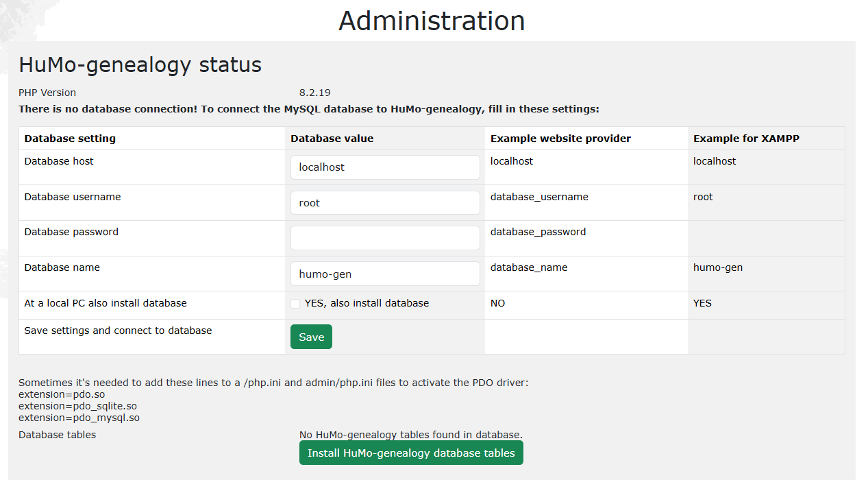Click the 'Database name' row label
868x491 pixels.
pos(62,267)
